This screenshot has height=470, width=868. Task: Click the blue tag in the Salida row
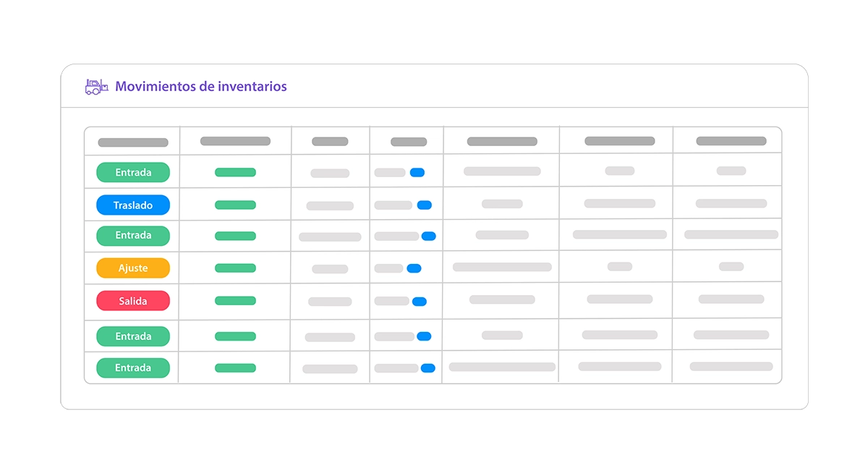420,302
